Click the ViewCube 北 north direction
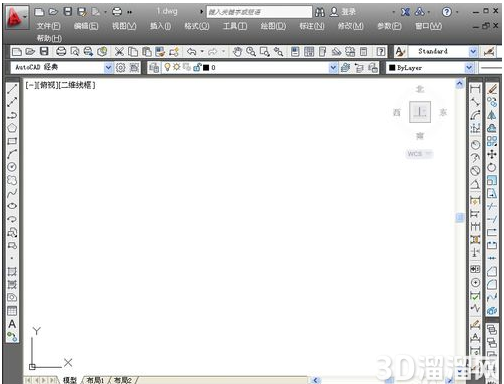Image resolution: width=504 pixels, height=384 pixels. tap(420, 89)
